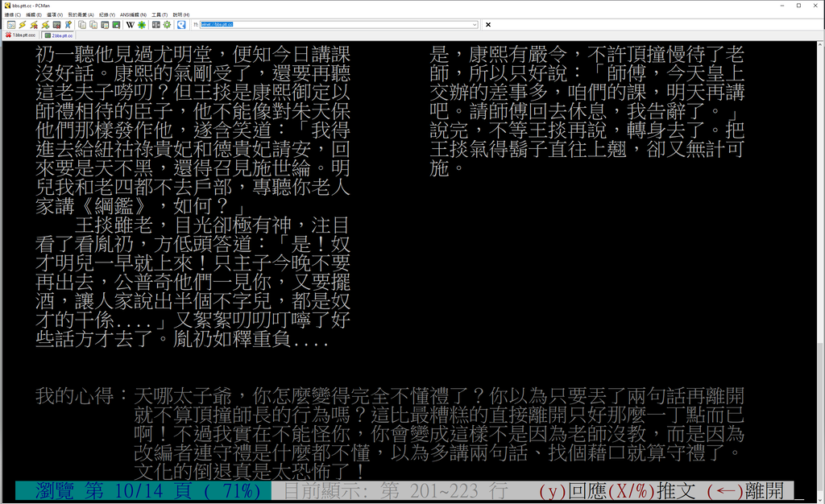This screenshot has height=504, width=825.
Task: Click the Wikipedia W icon
Action: (131, 25)
